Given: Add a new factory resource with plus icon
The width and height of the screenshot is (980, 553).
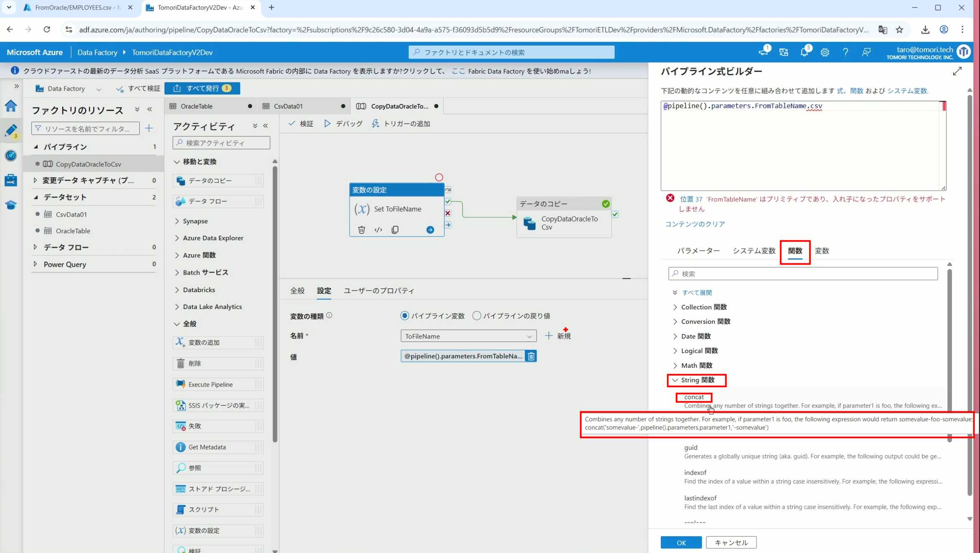Looking at the screenshot, I should 149,128.
